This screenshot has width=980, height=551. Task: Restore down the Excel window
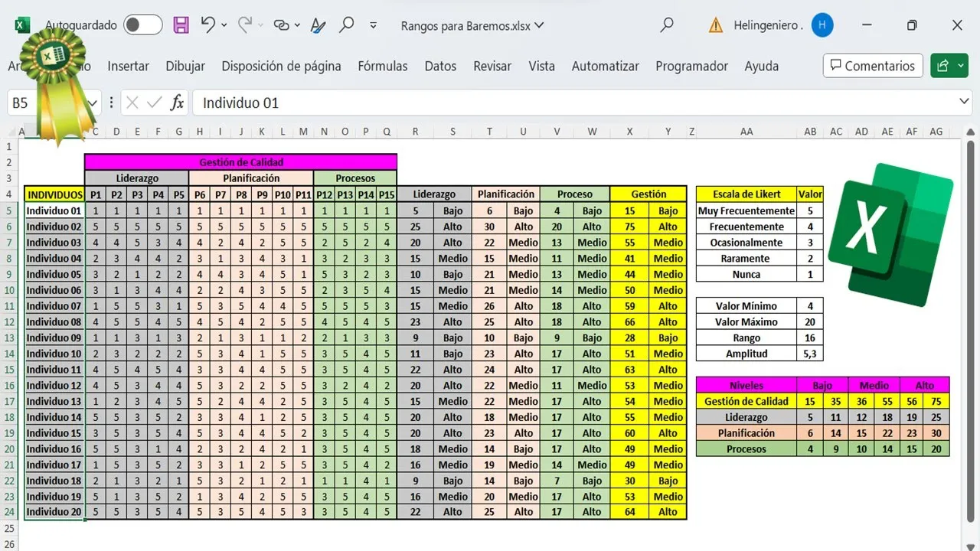[912, 25]
